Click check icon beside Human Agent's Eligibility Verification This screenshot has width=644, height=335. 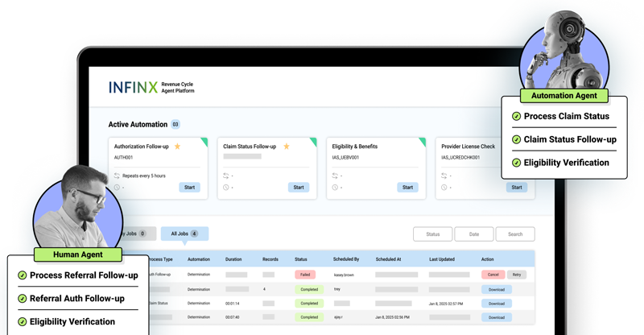[23, 322]
